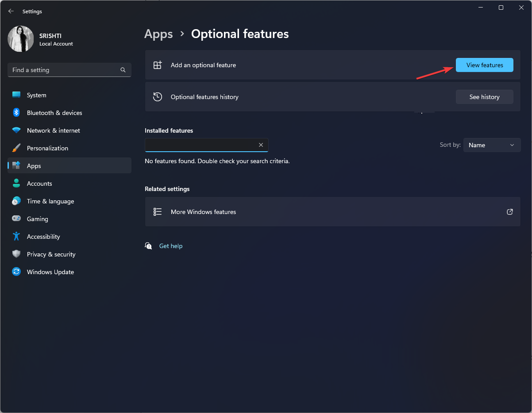
Task: Open Accessibility settings
Action: click(x=69, y=237)
